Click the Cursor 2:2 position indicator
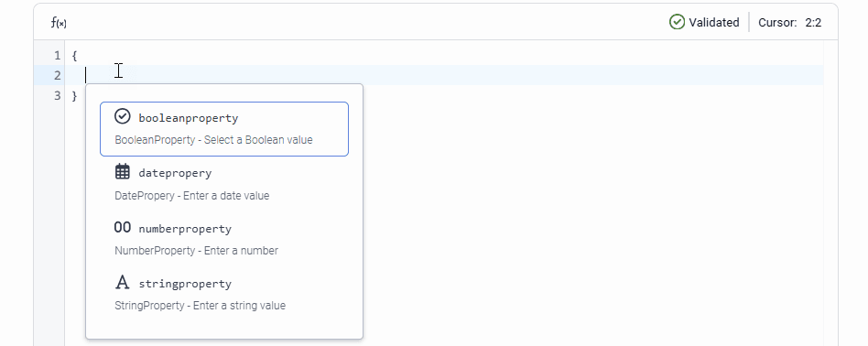Screen dimensions: 868x346 click(789, 23)
